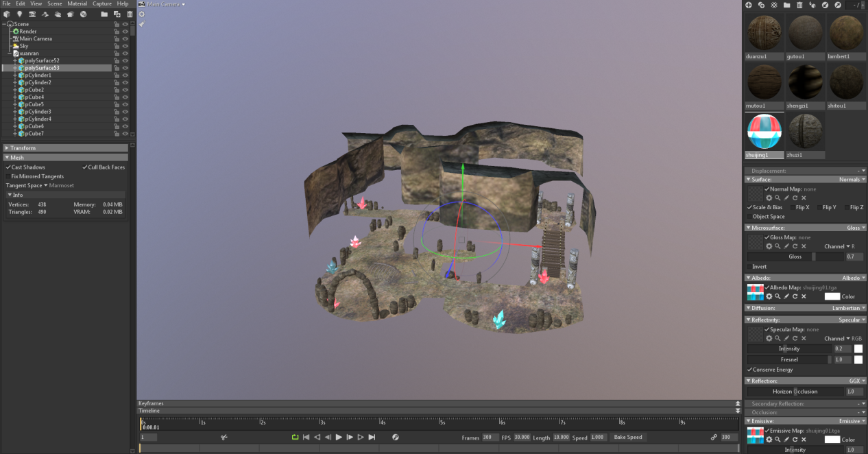
Task: Click the Bake Speed button
Action: 628,437
